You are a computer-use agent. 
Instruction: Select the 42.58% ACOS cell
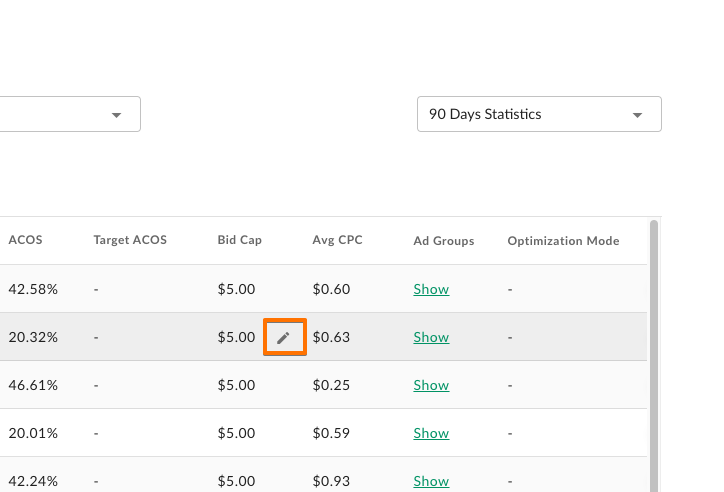pyautogui.click(x=33, y=289)
